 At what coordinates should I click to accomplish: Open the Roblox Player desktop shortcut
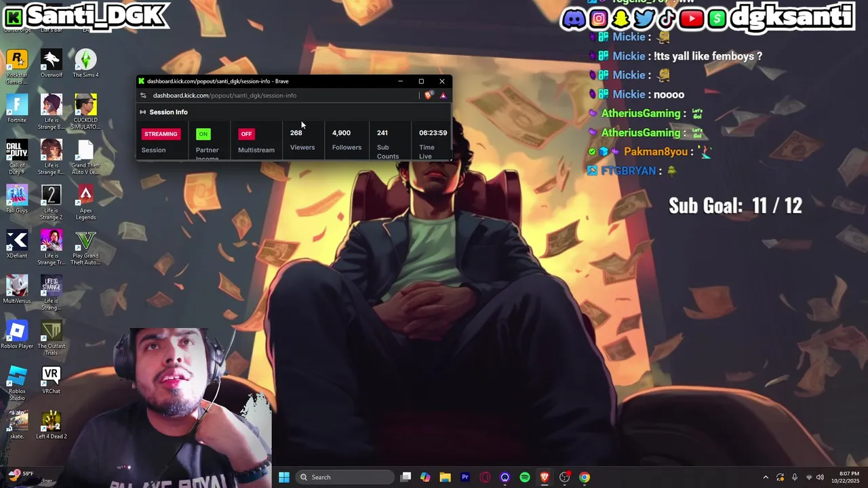point(17,335)
